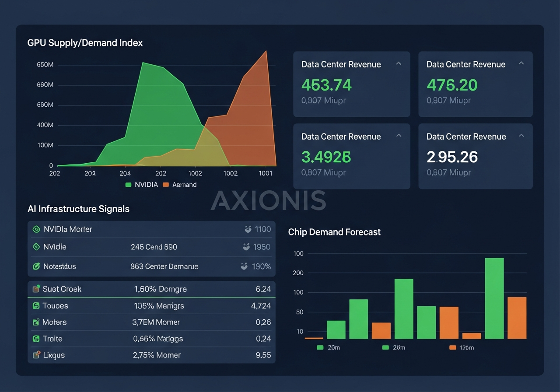Select the S icon beside Touoes
The width and height of the screenshot is (560, 392).
(36, 306)
